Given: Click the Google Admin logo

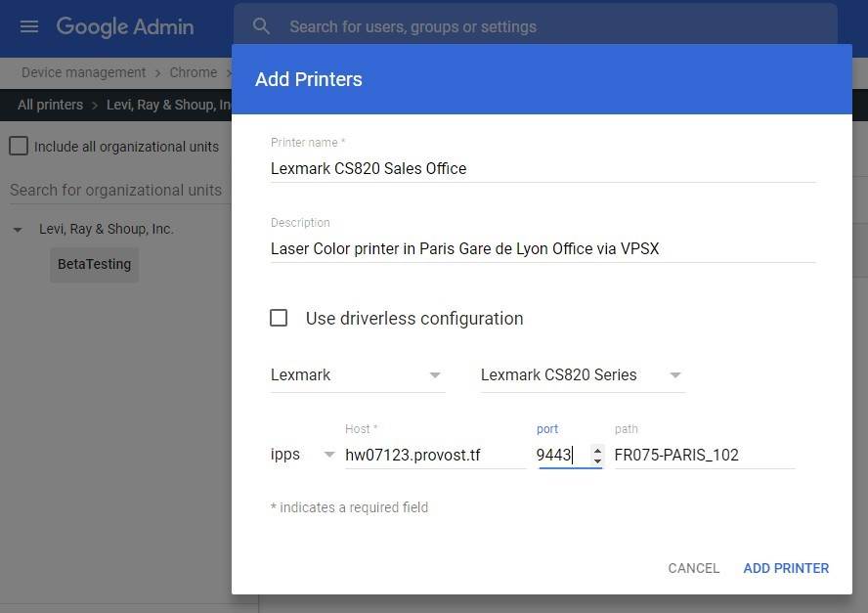Looking at the screenshot, I should point(125,26).
